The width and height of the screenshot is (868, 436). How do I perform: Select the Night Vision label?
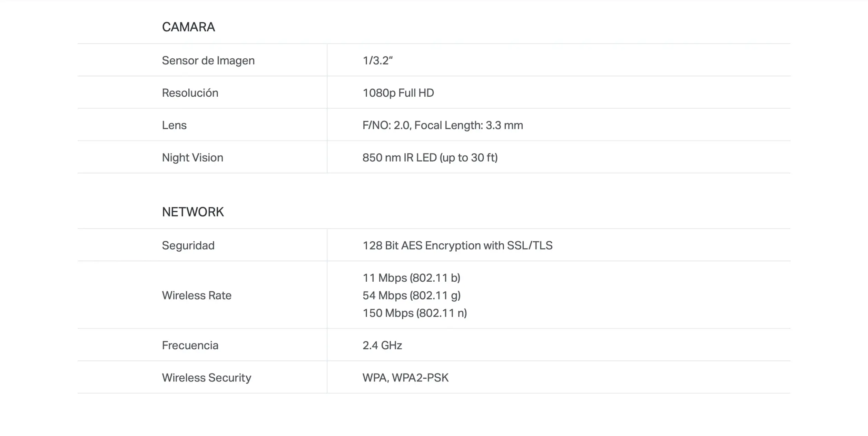193,157
